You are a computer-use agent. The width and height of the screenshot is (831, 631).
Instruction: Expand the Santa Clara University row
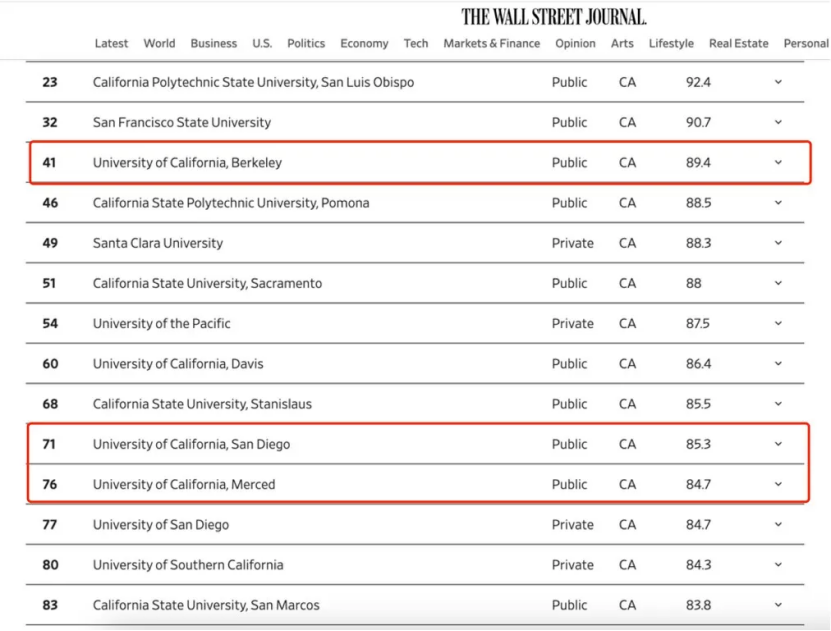point(778,243)
